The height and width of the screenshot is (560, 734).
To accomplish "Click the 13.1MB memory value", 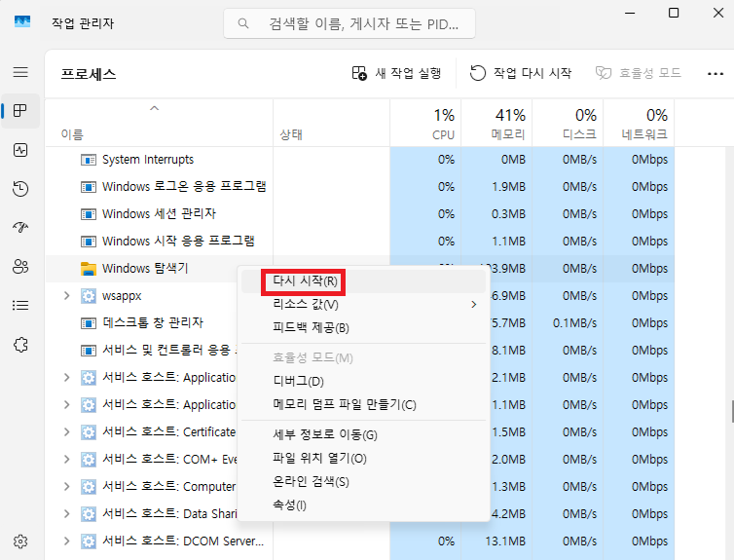I will point(505,541).
